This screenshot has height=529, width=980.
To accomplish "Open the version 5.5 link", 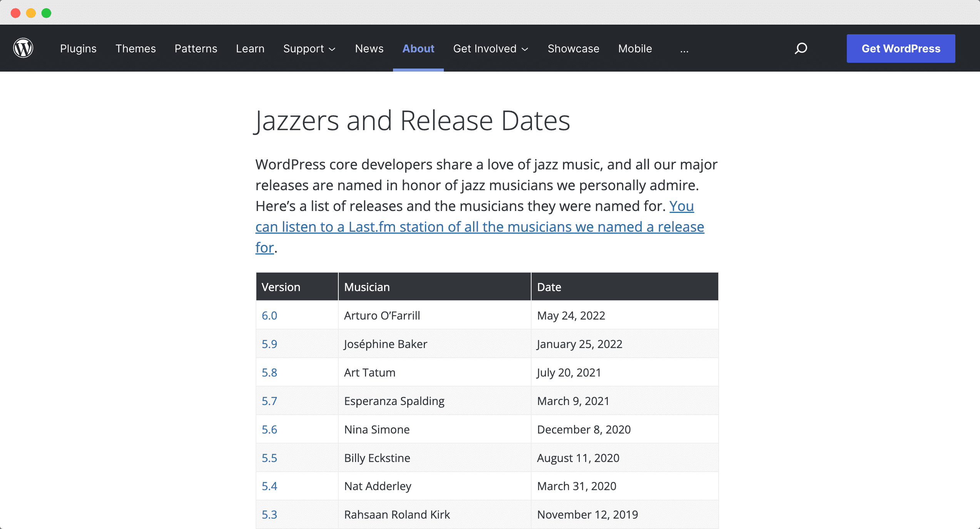I will (x=269, y=458).
